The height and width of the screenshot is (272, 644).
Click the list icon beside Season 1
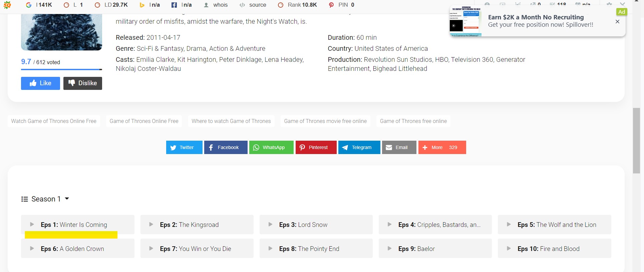[24, 199]
